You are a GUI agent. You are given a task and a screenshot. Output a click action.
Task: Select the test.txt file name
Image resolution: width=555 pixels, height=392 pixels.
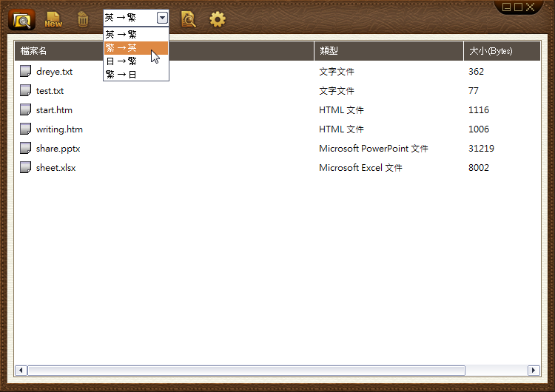pyautogui.click(x=50, y=91)
